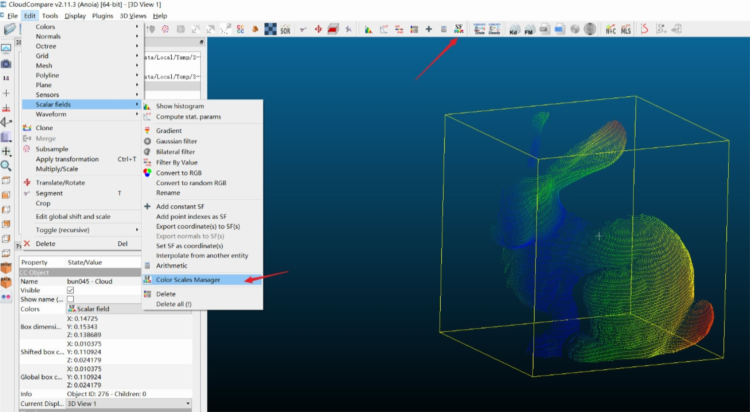This screenshot has width=750, height=412.
Task: Click the histogram icon in the toolbar
Action: 368,30
